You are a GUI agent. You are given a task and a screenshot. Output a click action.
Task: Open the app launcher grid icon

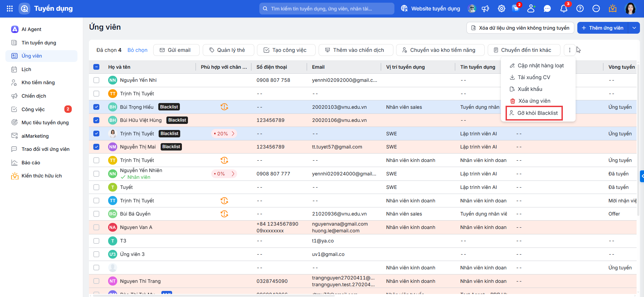click(x=10, y=9)
